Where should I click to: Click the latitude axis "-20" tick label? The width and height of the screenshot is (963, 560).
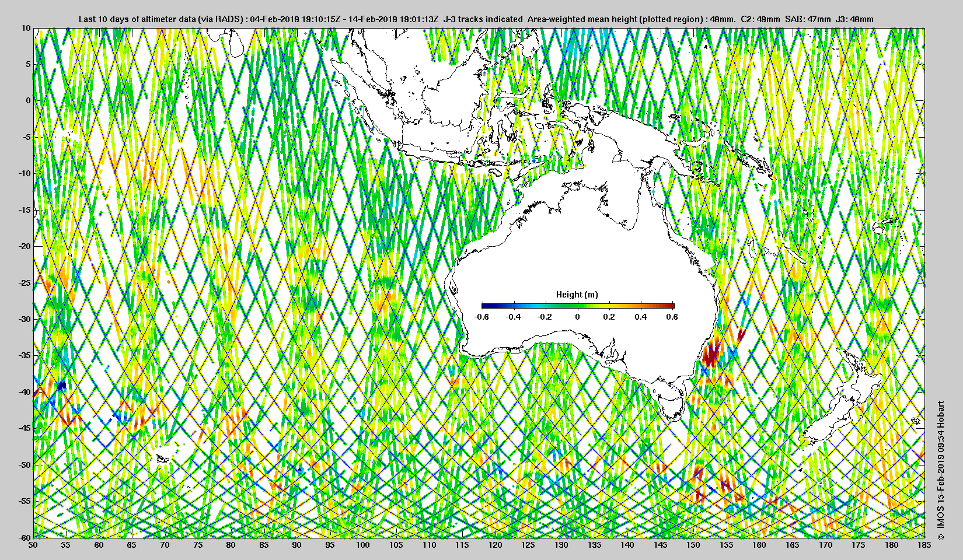click(x=24, y=246)
